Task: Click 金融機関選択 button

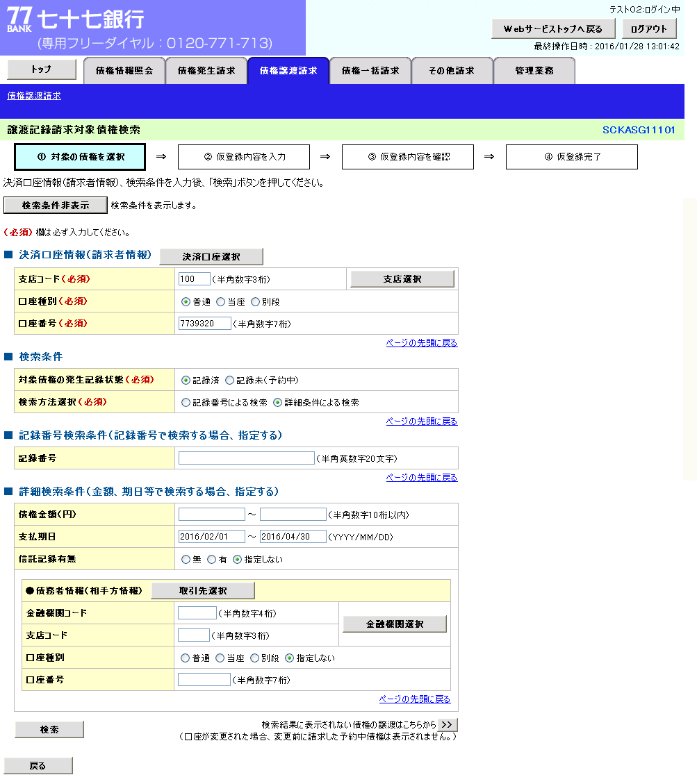Action: click(395, 624)
